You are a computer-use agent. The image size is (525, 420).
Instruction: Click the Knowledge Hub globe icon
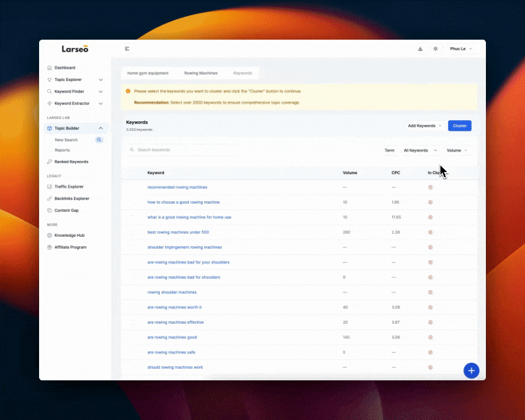pos(50,236)
